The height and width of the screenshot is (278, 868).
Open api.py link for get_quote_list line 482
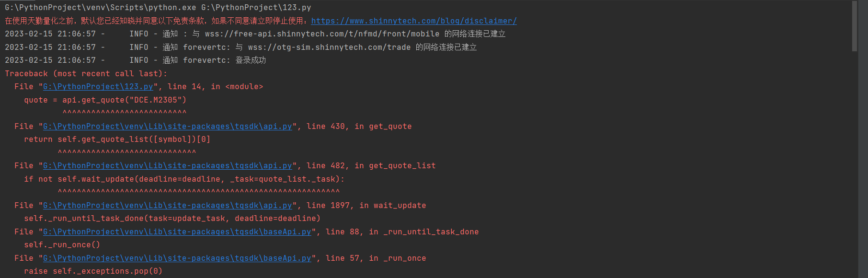168,165
